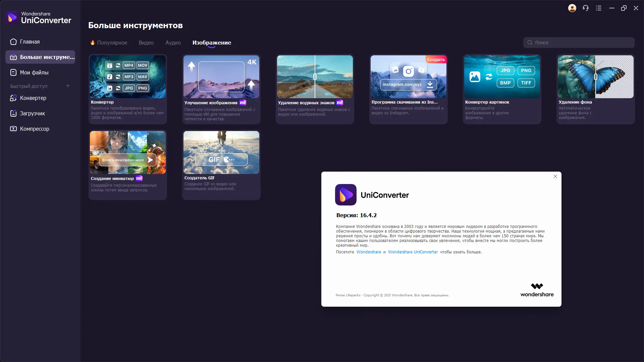Open the Создатель GIF tool thumbnail
The width and height of the screenshot is (644, 362).
coord(221,152)
